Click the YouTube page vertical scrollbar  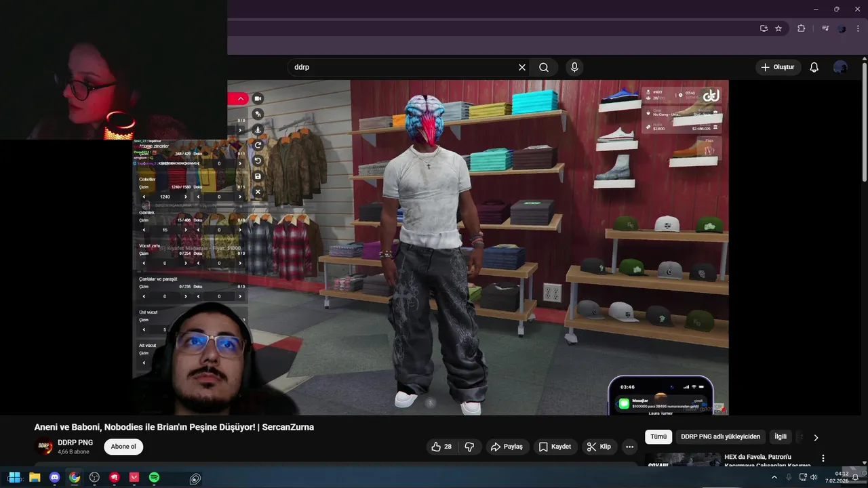point(864,122)
